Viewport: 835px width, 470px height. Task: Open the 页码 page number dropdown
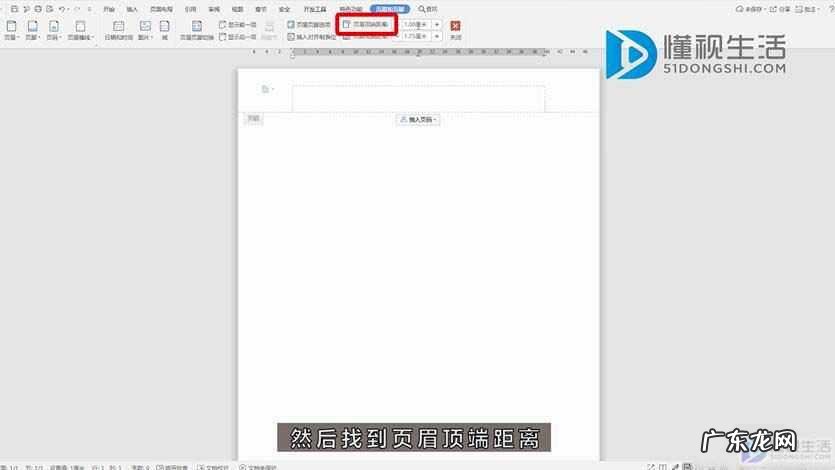[x=54, y=30]
